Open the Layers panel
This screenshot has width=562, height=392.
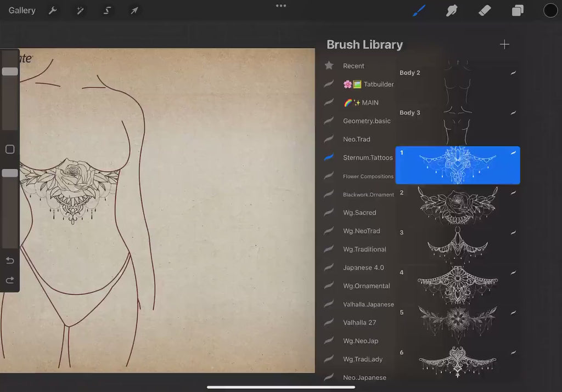tap(517, 10)
